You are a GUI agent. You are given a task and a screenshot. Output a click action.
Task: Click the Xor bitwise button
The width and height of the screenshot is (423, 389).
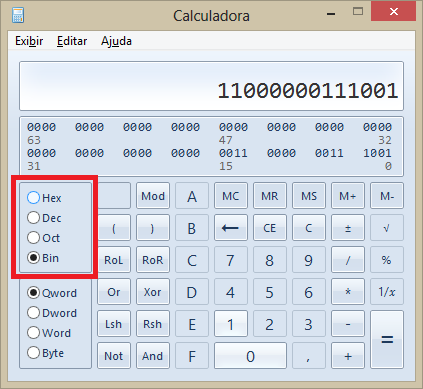click(x=153, y=292)
